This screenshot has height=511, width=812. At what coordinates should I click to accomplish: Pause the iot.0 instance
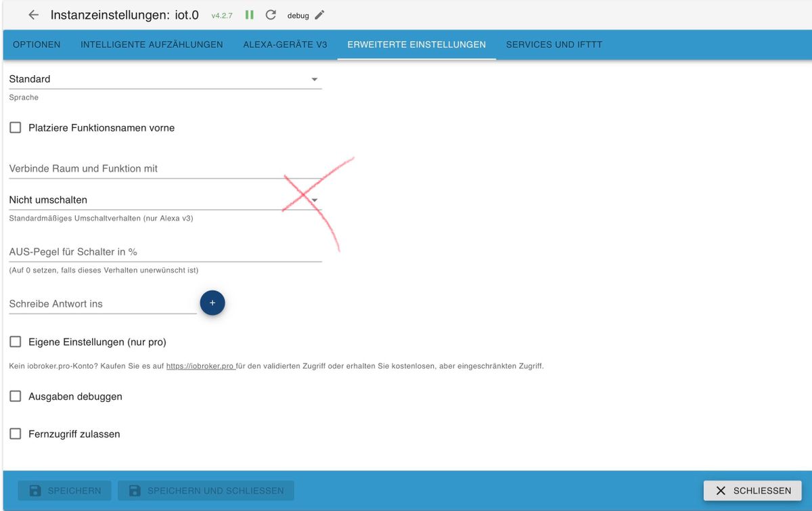(249, 15)
